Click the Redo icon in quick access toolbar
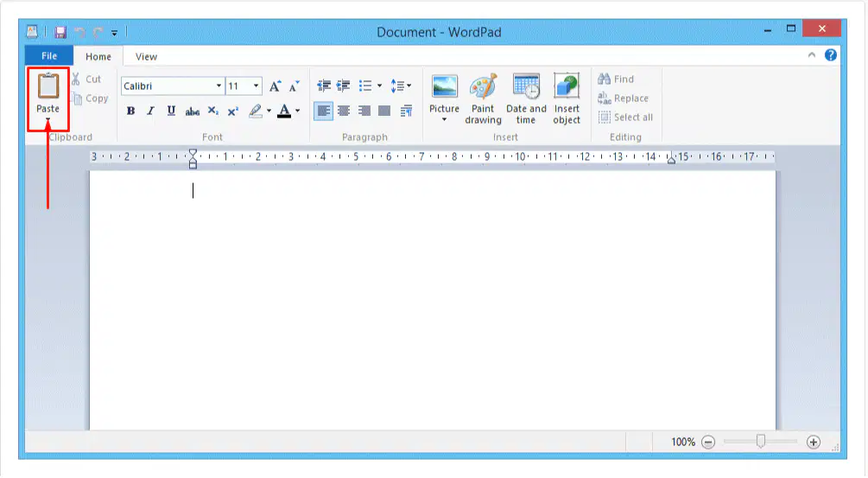The height and width of the screenshot is (478, 868). click(x=98, y=32)
